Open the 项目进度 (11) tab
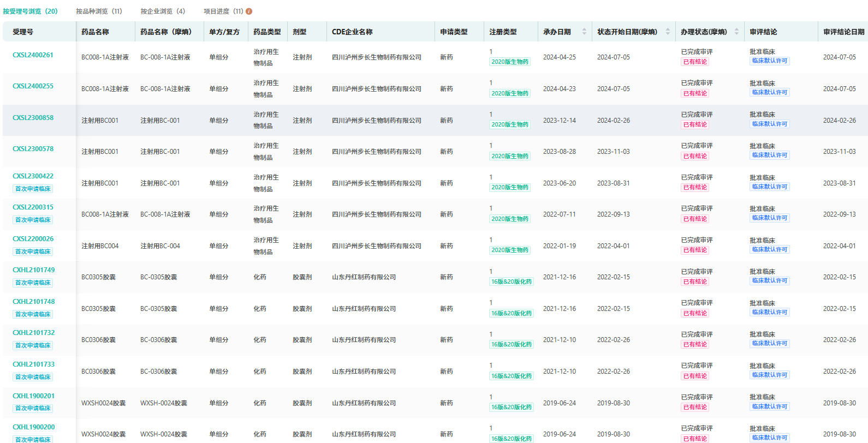Viewport: 868px width, 443px height. point(223,11)
